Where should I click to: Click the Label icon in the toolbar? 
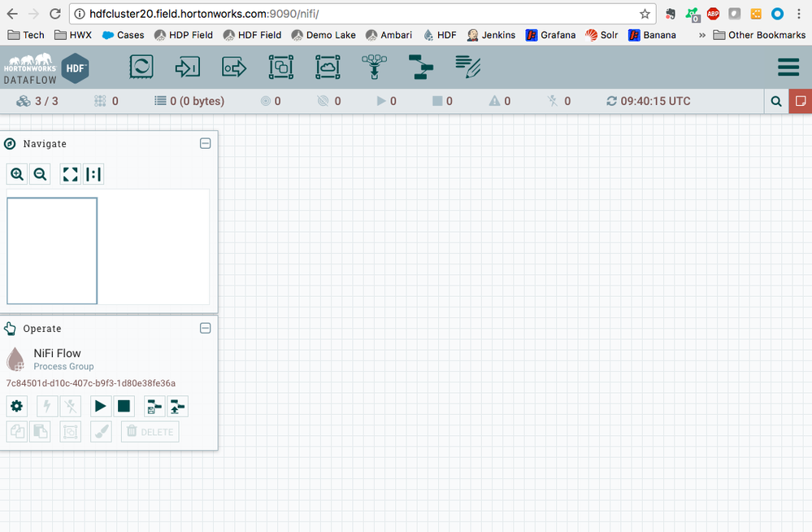click(467, 68)
